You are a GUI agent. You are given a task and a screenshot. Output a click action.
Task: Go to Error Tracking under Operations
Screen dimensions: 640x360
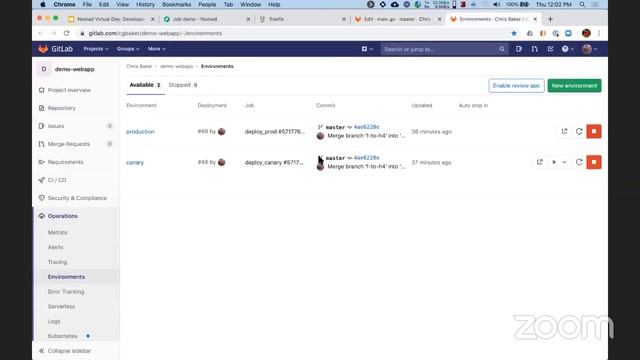[66, 292]
